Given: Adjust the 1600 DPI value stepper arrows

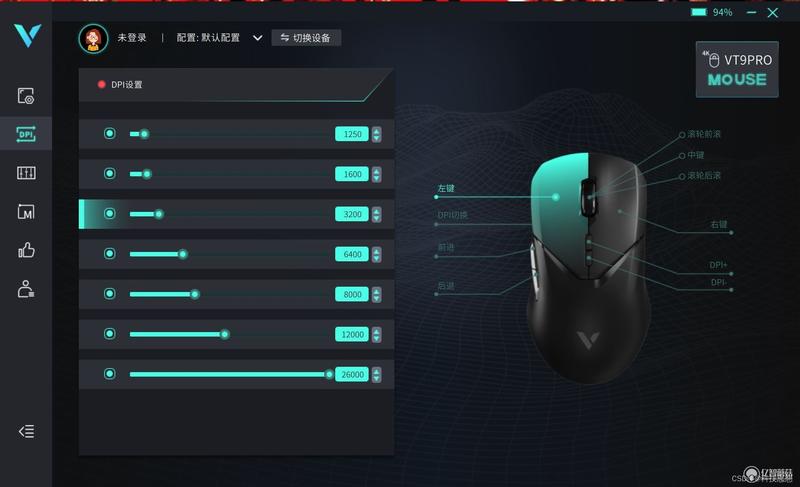Looking at the screenshot, I should tap(377, 174).
